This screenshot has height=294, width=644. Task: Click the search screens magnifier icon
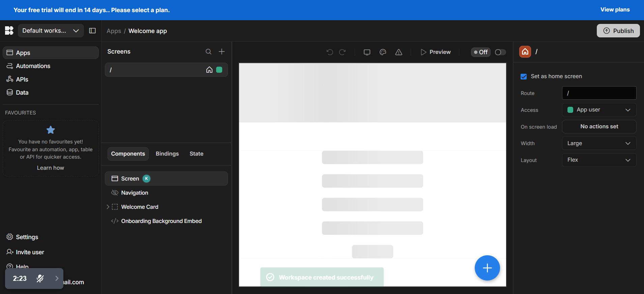pos(208,52)
